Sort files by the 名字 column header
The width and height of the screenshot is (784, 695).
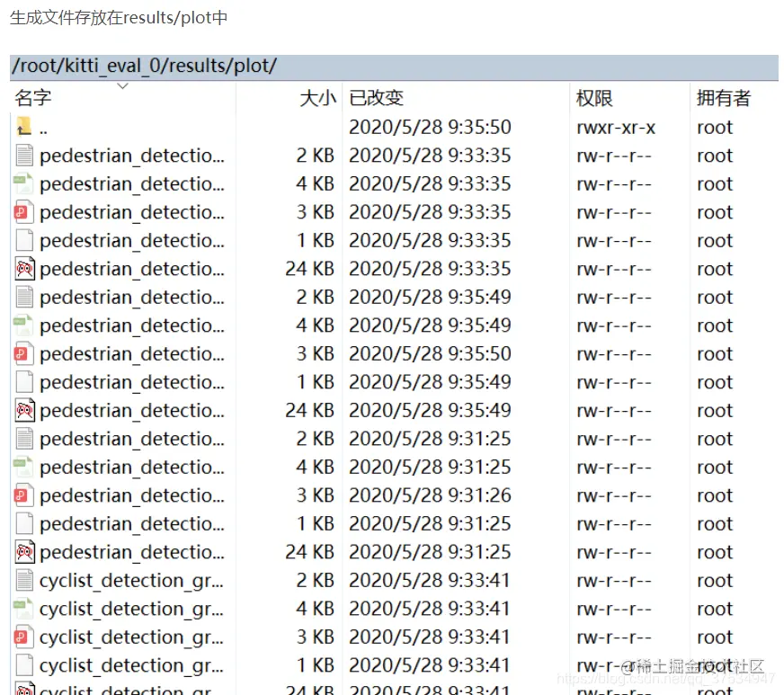point(33,98)
